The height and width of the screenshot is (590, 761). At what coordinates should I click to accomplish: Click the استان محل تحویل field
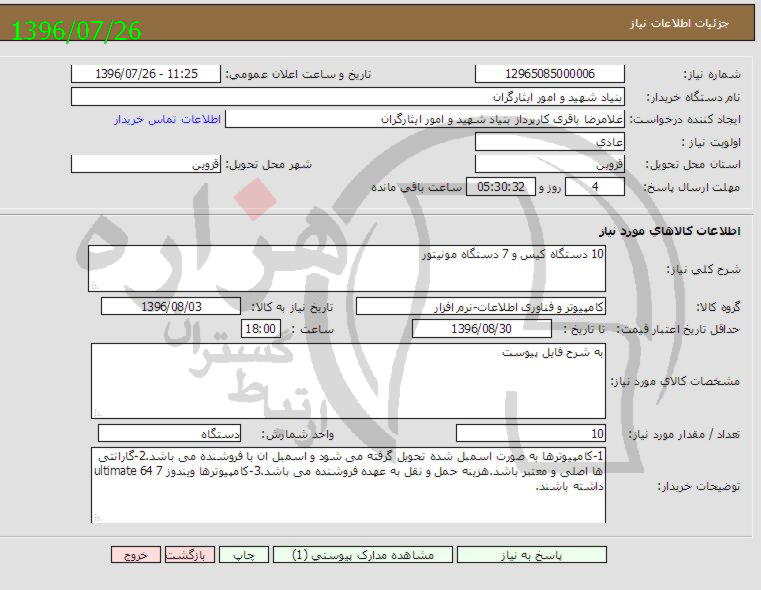tap(549, 164)
